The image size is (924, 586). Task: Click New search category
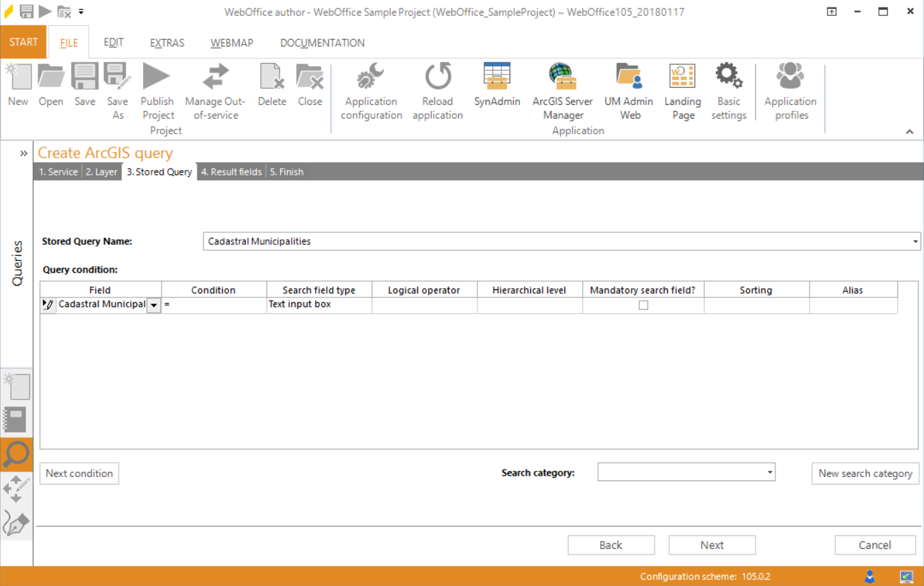coord(865,473)
